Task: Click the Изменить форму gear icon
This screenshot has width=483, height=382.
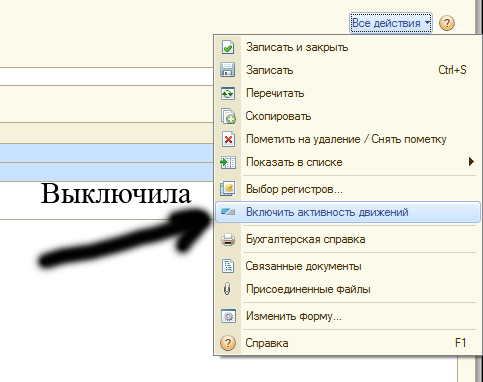Action: coord(228,316)
